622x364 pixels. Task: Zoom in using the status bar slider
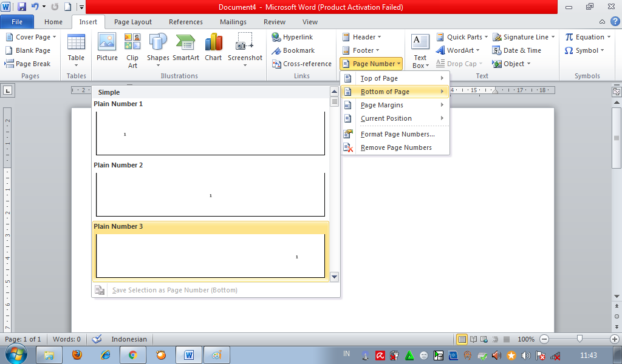pos(613,339)
